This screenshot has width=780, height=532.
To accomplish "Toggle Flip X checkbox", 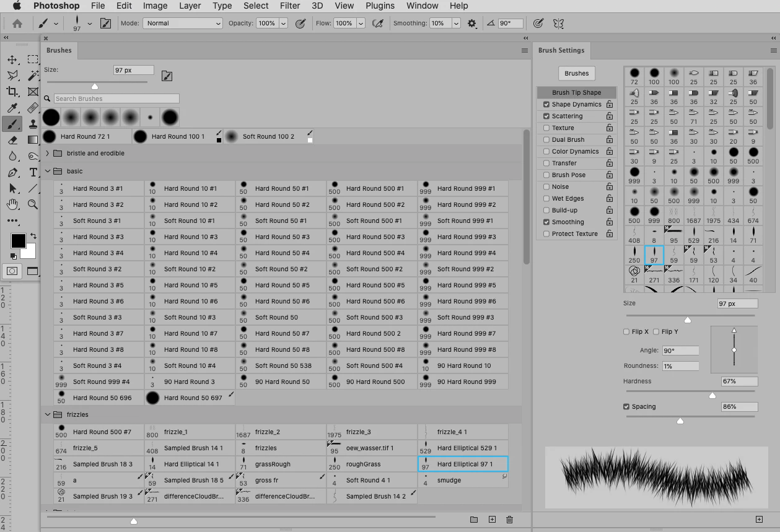I will (626, 332).
